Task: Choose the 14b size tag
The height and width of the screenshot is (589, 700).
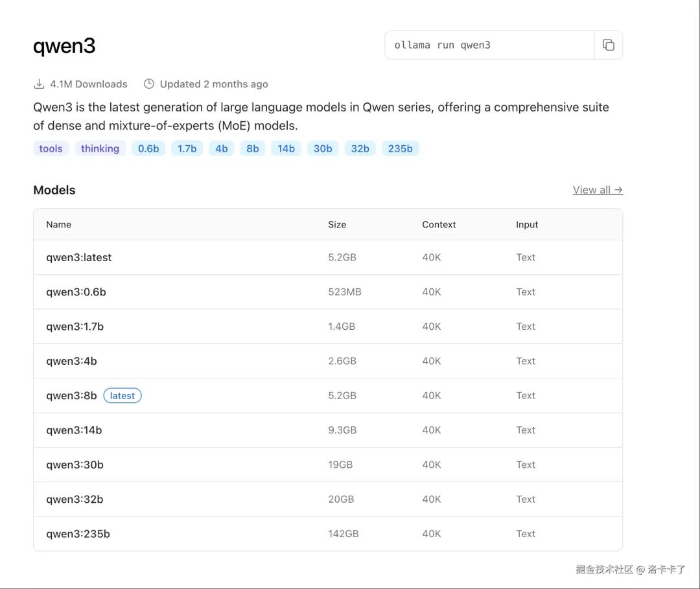Action: click(x=286, y=148)
